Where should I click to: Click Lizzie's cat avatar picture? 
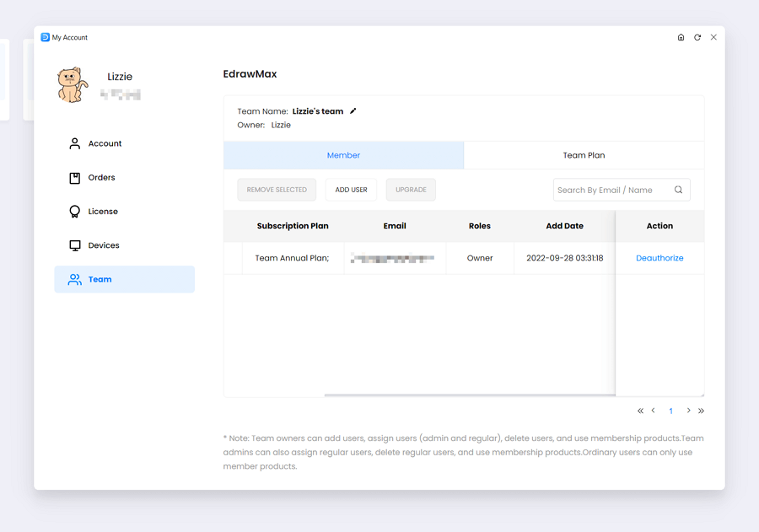(x=73, y=85)
